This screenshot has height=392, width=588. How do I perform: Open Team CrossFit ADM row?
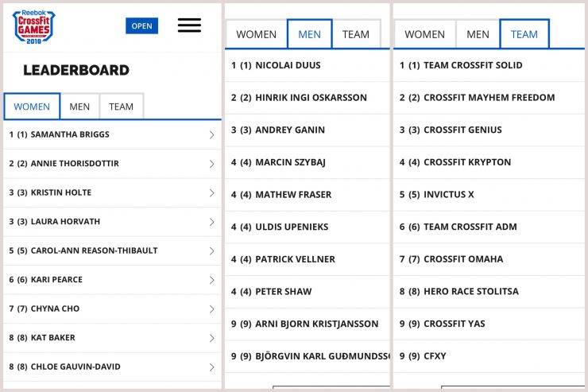(489, 227)
